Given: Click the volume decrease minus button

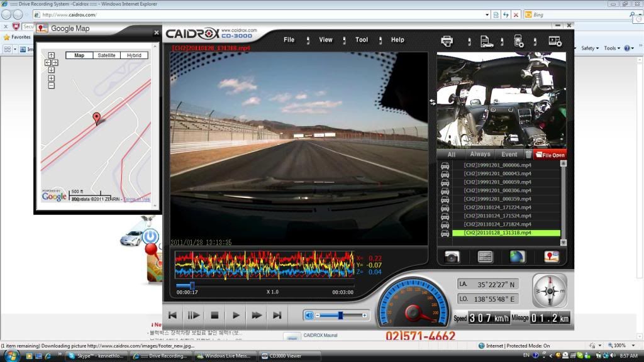Looking at the screenshot, I should tap(318, 315).
